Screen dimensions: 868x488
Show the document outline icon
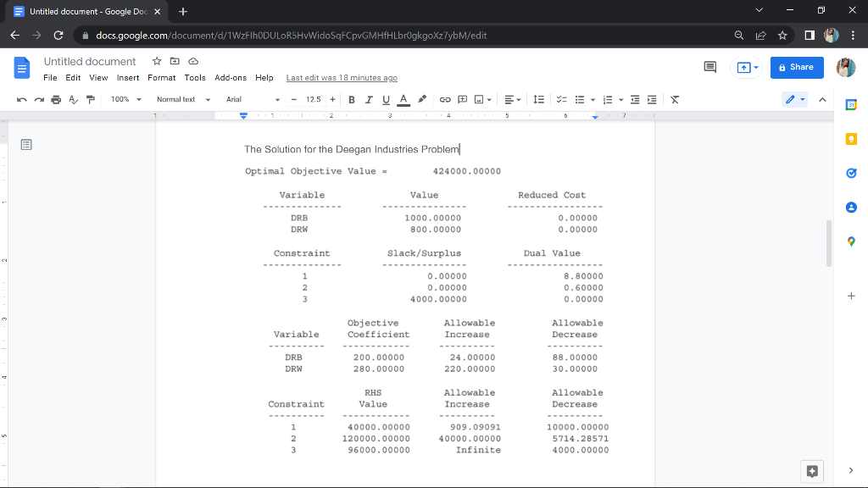26,145
